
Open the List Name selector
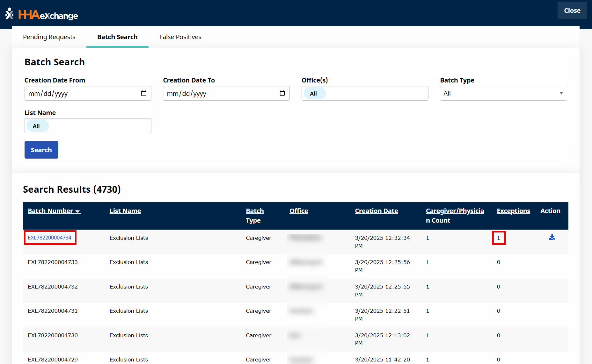(x=88, y=125)
